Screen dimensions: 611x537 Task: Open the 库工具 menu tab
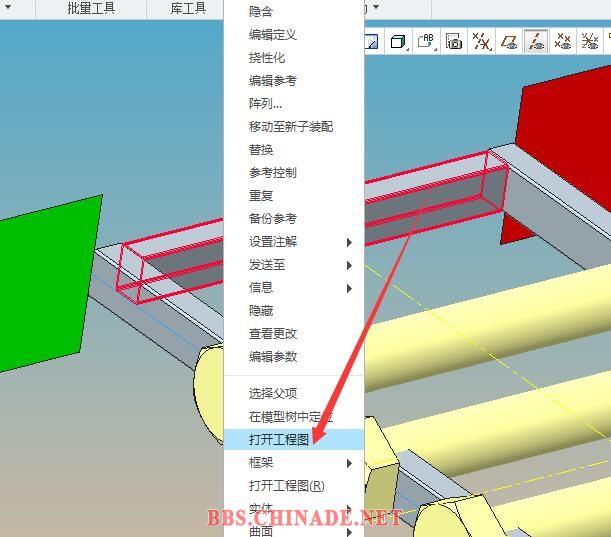(x=188, y=8)
